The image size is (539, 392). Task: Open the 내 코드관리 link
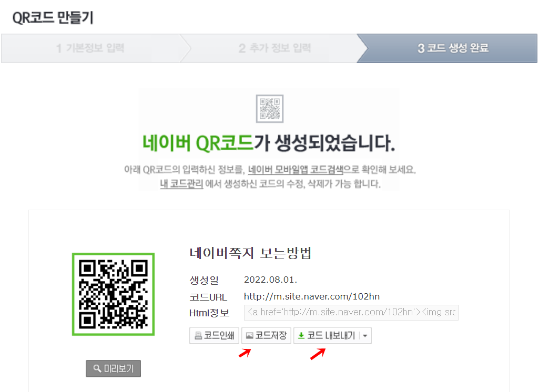(x=181, y=184)
